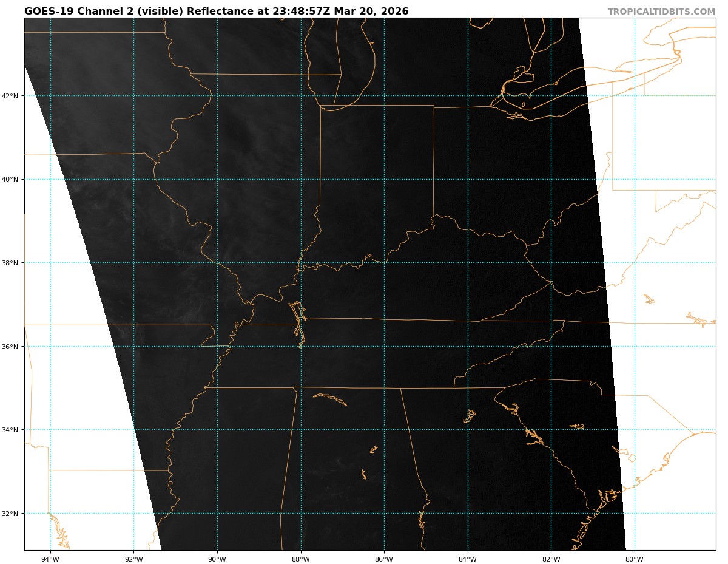Click the 42°N latitude label
Viewport: 728px width, 564px height.
[10, 96]
